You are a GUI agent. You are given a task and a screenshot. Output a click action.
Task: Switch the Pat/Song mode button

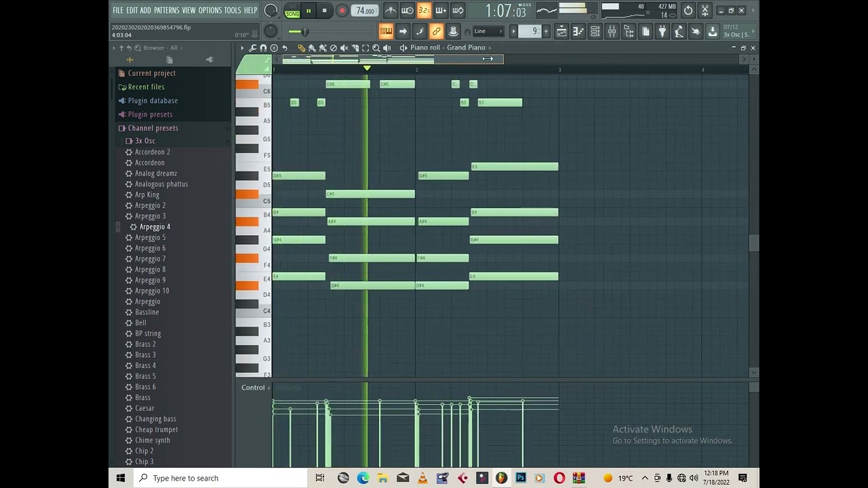click(292, 11)
